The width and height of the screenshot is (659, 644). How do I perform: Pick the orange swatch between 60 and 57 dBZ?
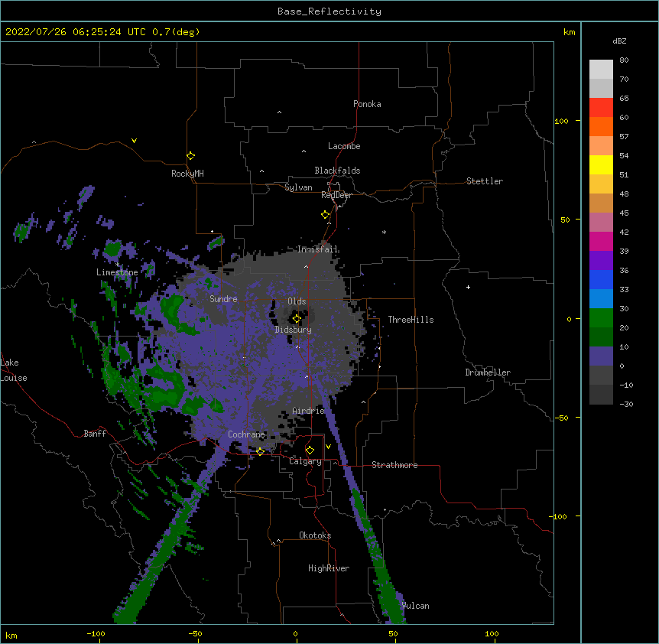click(601, 126)
